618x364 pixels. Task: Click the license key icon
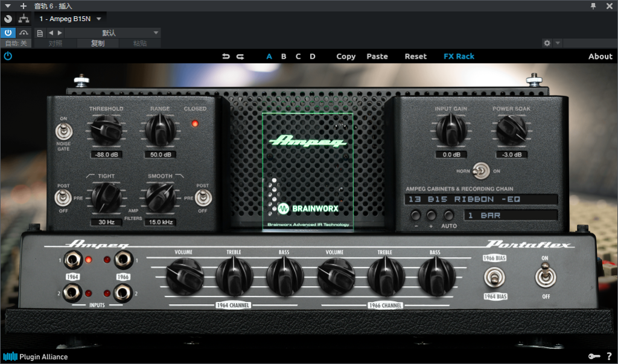pyautogui.click(x=594, y=356)
